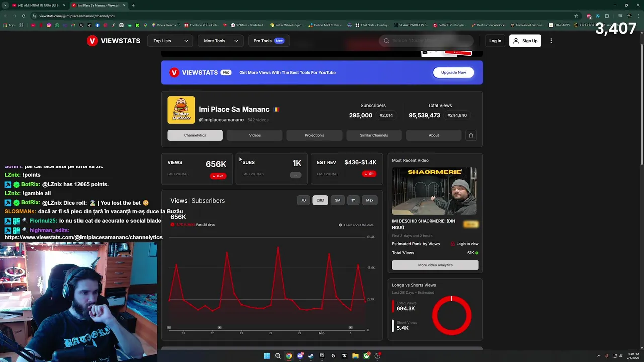644x362 pixels.
Task: Open the Y2Mate YouTube bookmark
Action: pos(248,25)
